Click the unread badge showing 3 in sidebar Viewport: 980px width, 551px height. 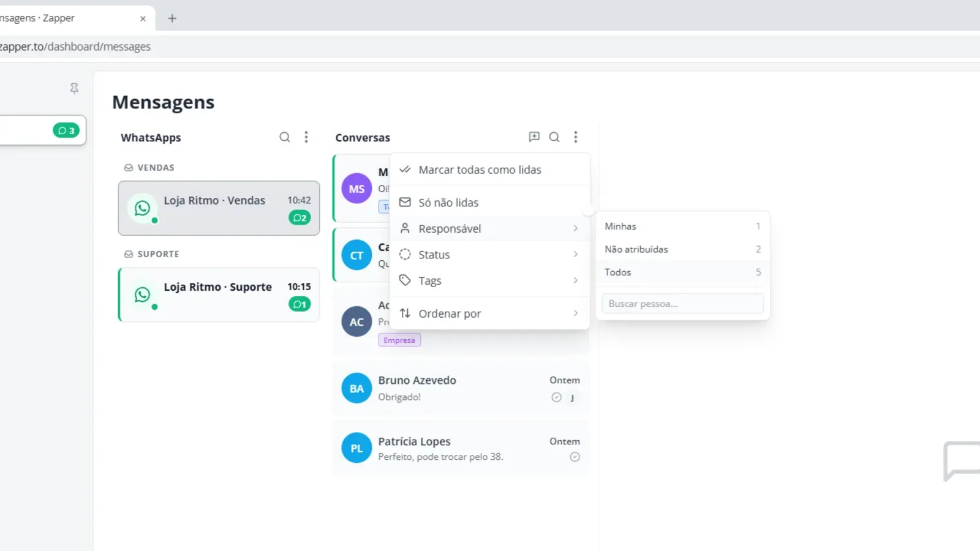pyautogui.click(x=66, y=130)
